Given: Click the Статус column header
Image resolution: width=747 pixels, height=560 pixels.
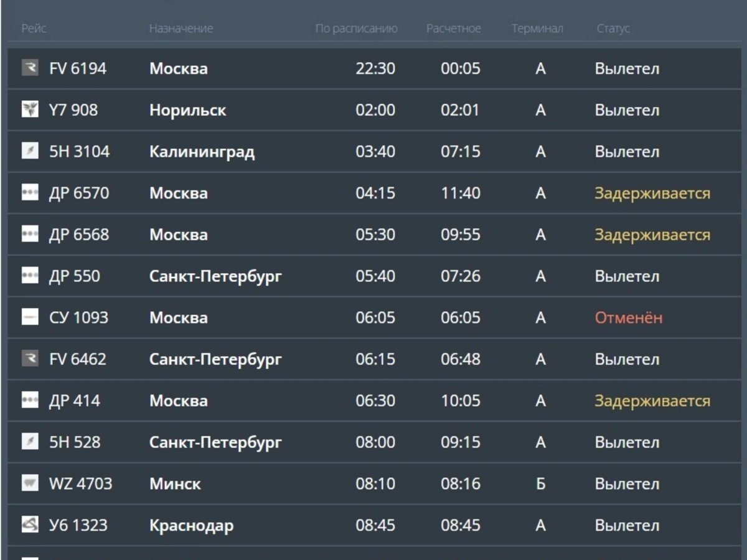Looking at the screenshot, I should tap(613, 29).
